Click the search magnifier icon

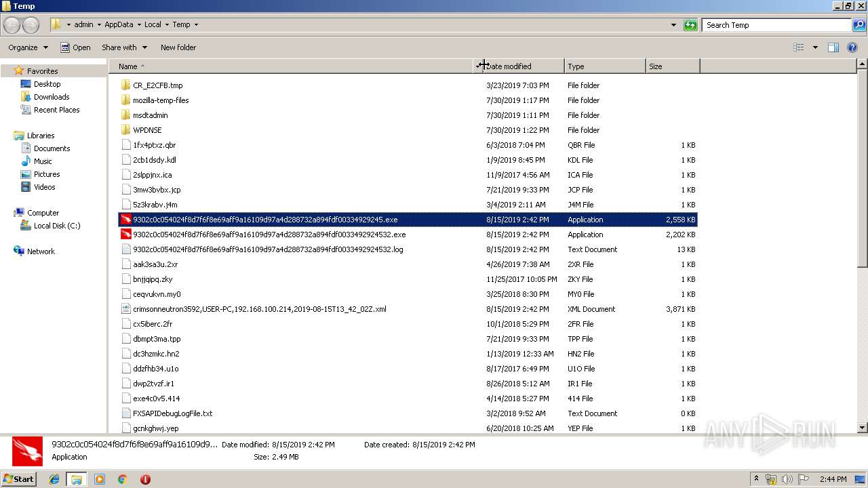pos(859,25)
